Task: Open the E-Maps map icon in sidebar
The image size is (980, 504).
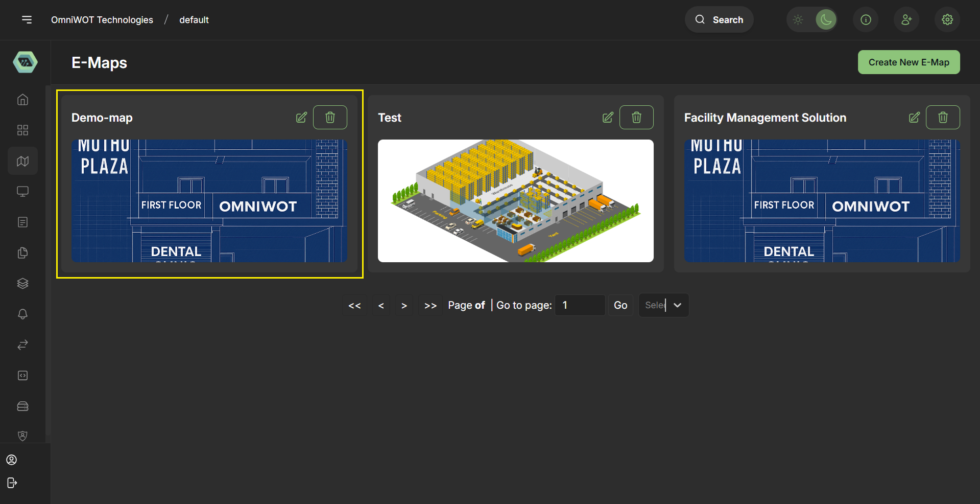Action: [x=22, y=161]
